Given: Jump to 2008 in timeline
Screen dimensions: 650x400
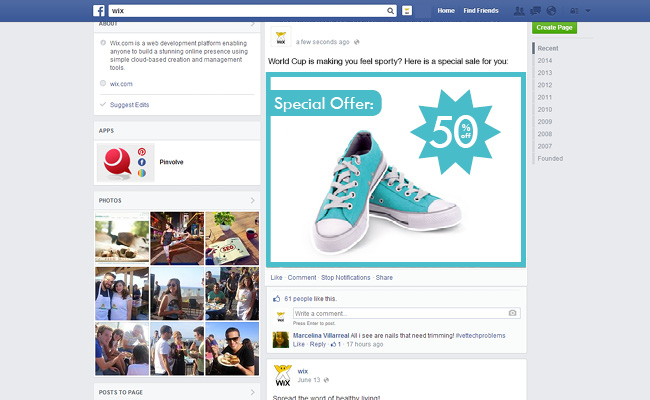Looking at the screenshot, I should 545,134.
